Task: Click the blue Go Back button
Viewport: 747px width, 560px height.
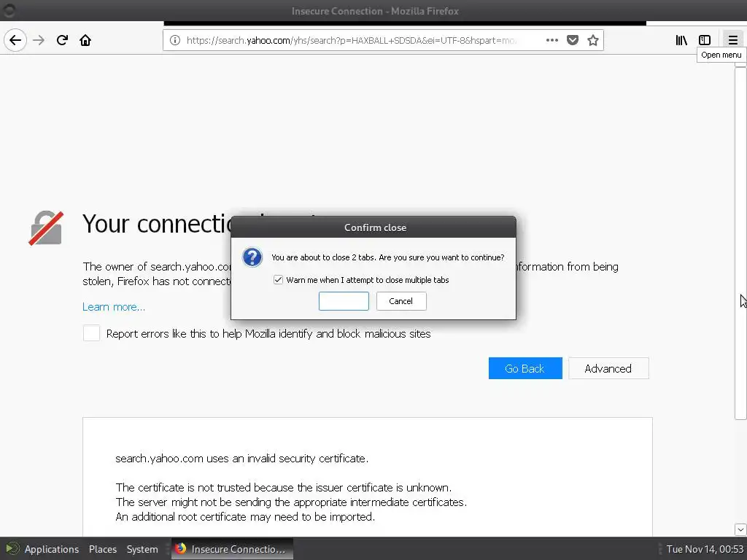Action: point(525,368)
